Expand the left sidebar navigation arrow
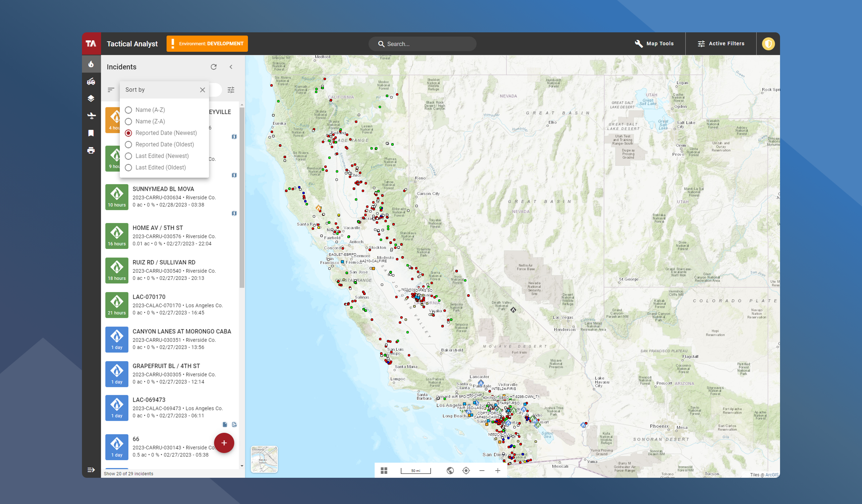862x504 pixels. 91,470
